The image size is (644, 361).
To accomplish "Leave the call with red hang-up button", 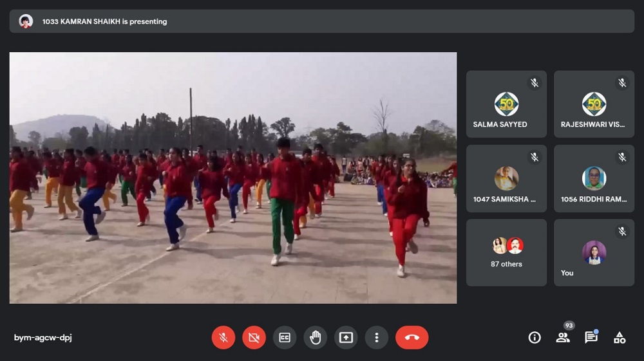I will 412,338.
